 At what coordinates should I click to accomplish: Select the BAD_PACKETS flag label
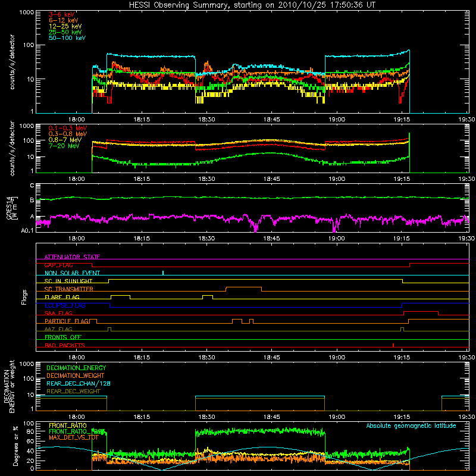click(x=65, y=345)
